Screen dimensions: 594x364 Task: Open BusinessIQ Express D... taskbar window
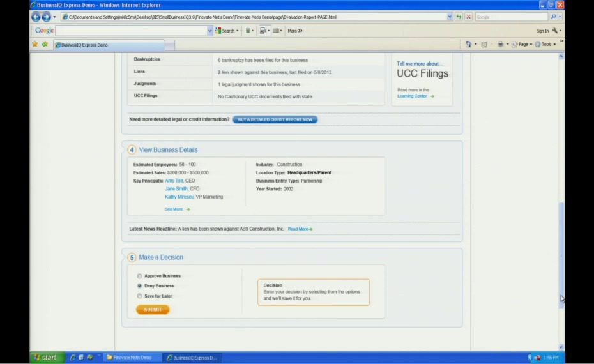(192, 357)
